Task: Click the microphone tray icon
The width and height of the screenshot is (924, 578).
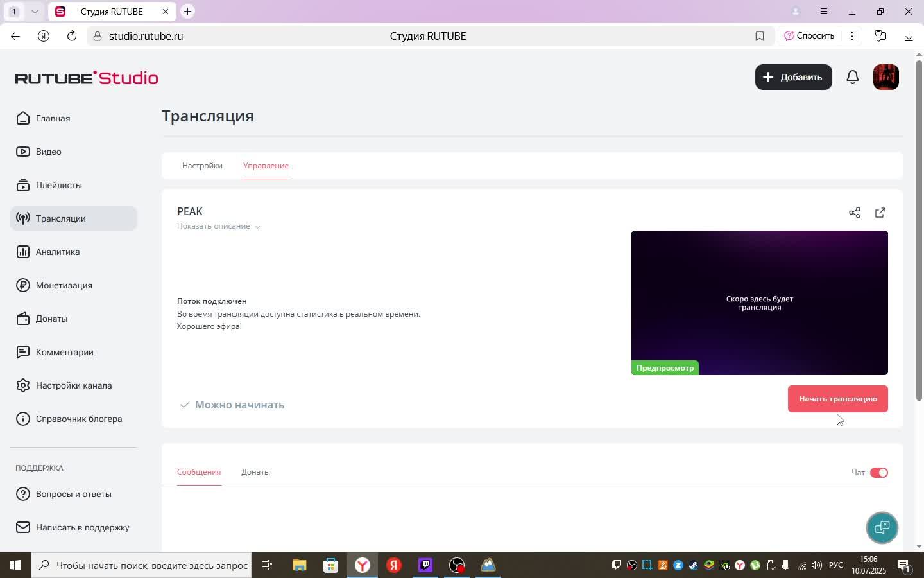Action: tap(785, 566)
